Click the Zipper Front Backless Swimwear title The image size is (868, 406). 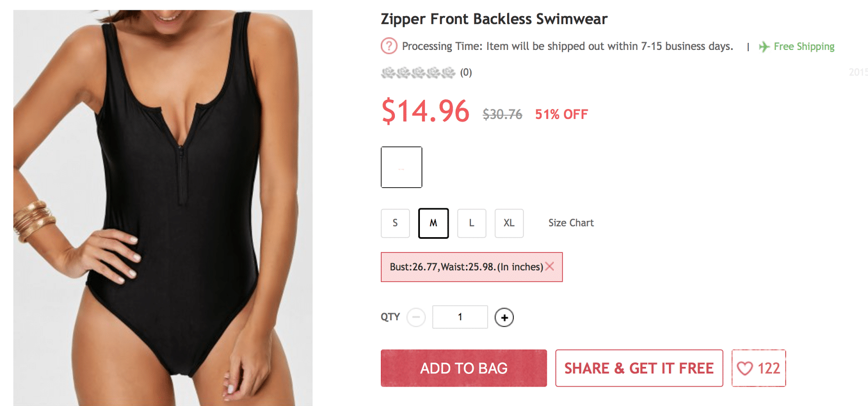pyautogui.click(x=494, y=19)
